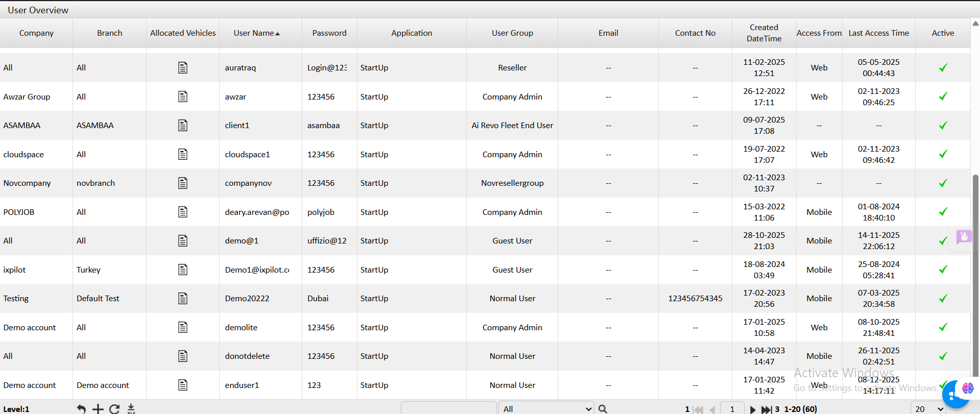This screenshot has width=980, height=414.
Task: Click the refresh icon in bottom toolbar
Action: (114, 408)
